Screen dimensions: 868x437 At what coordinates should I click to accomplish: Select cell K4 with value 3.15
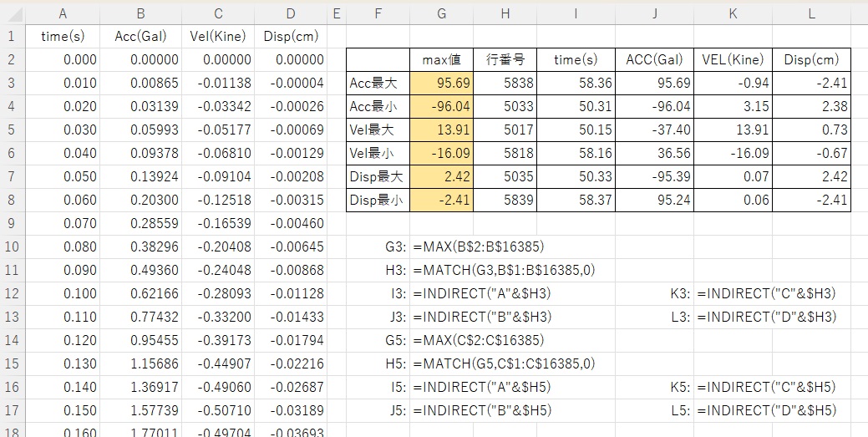(732, 107)
